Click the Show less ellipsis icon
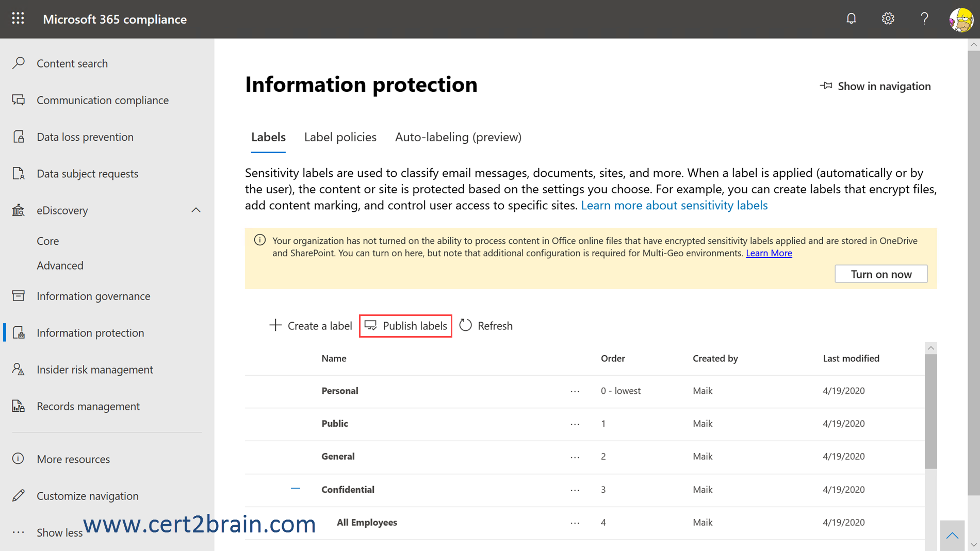This screenshot has width=980, height=551. click(19, 532)
